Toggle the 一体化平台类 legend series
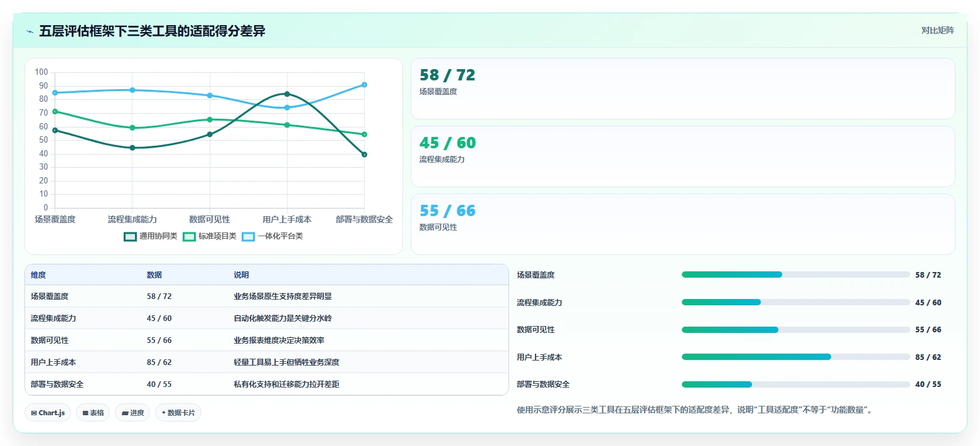This screenshot has width=980, height=446. (x=272, y=237)
